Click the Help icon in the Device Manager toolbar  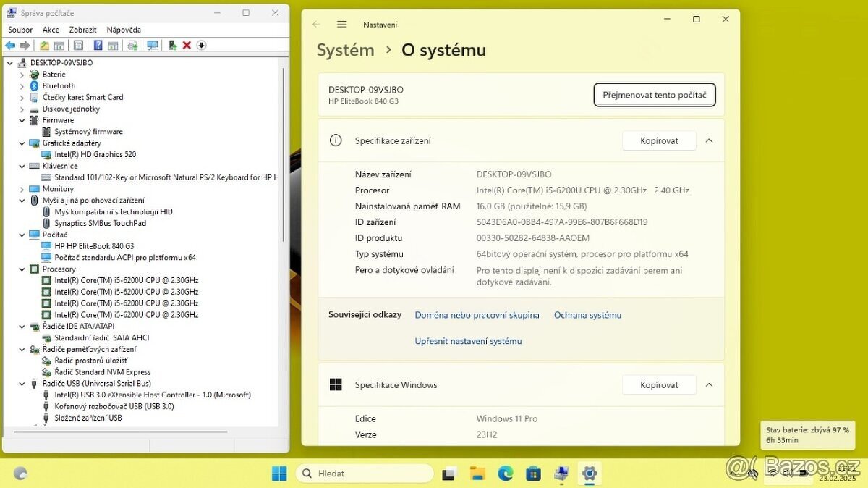click(x=98, y=45)
